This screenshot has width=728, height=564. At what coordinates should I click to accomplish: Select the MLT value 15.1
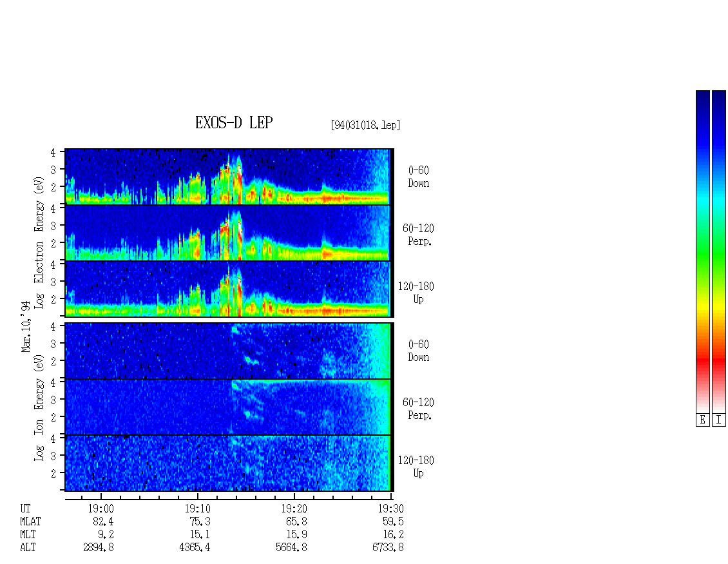tap(200, 535)
